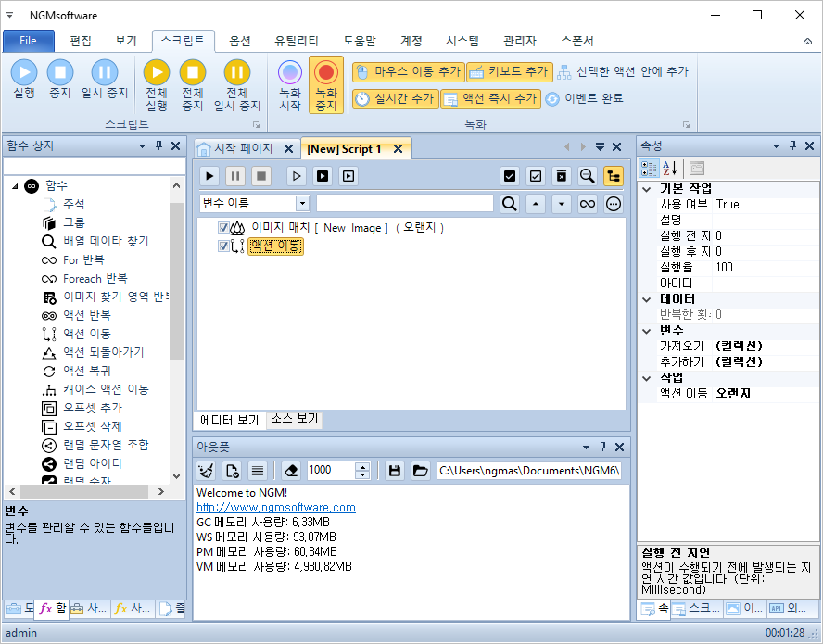Select 오프셋 추가 function item

93,408
